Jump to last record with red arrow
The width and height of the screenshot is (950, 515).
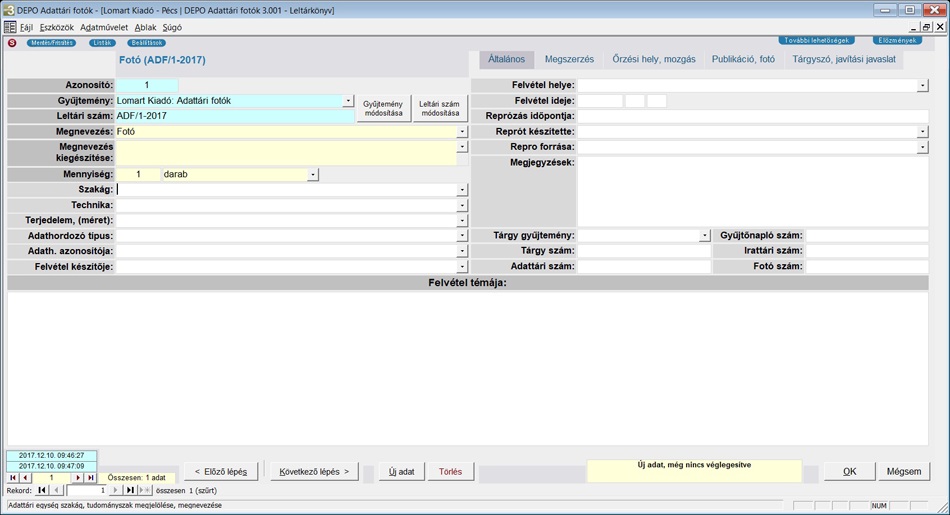pos(91,478)
